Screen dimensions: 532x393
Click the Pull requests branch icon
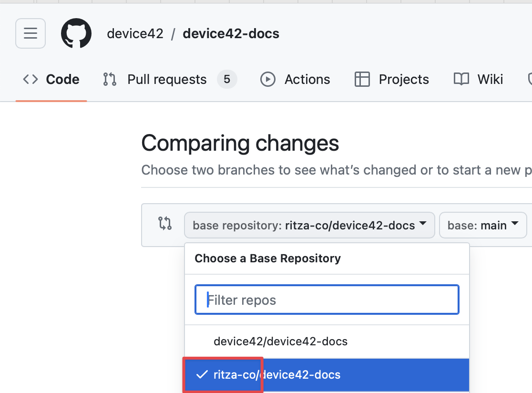pos(110,79)
